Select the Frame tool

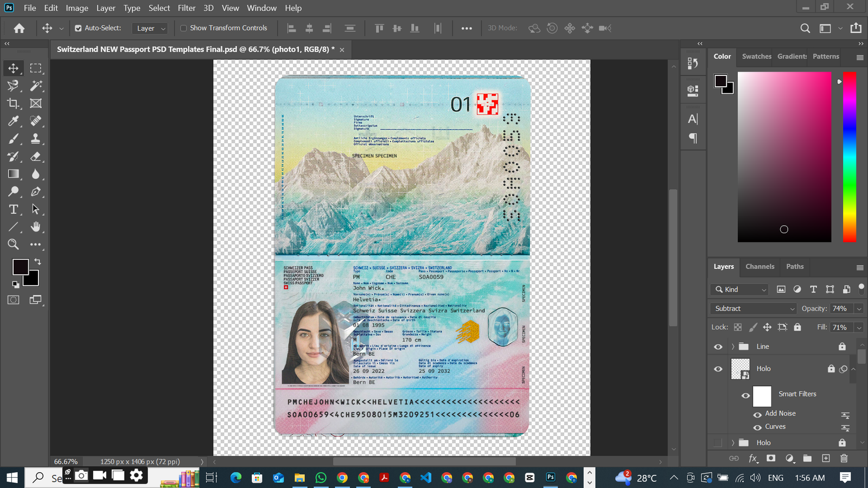pyautogui.click(x=36, y=103)
